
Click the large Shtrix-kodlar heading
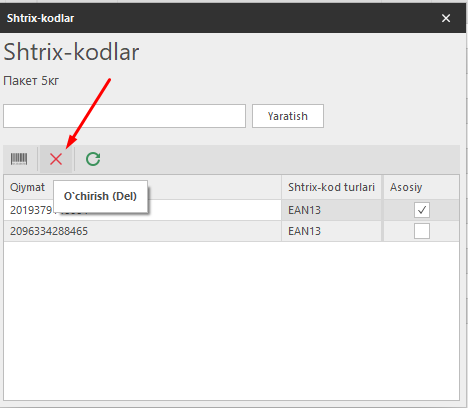[71, 52]
